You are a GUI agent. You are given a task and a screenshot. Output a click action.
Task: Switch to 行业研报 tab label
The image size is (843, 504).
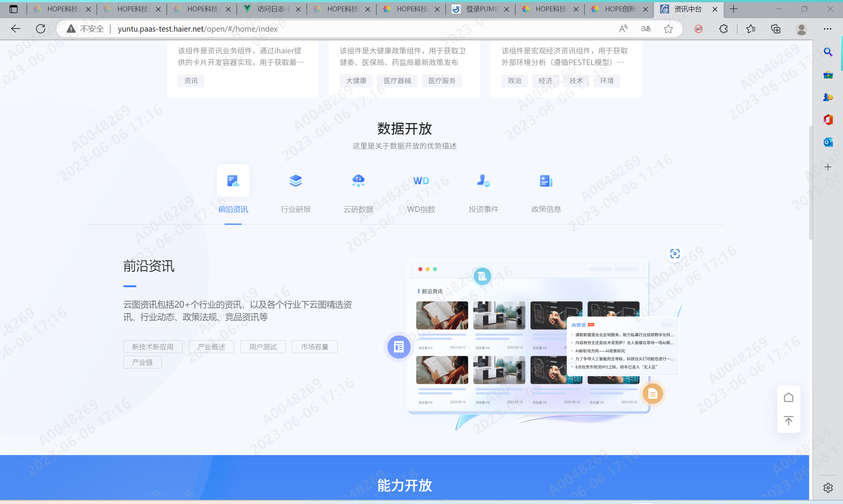(296, 209)
